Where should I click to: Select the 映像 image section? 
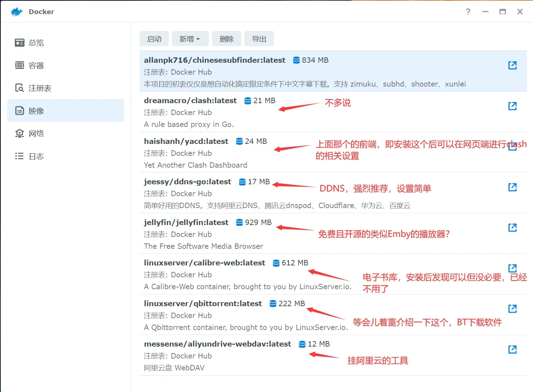coord(66,111)
